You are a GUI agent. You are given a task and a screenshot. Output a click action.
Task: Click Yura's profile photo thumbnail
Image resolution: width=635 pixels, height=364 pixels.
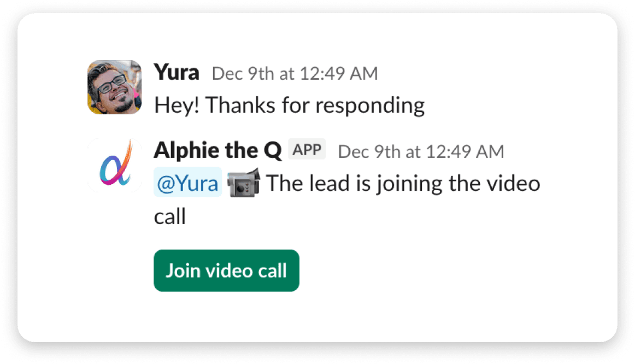pyautogui.click(x=114, y=87)
